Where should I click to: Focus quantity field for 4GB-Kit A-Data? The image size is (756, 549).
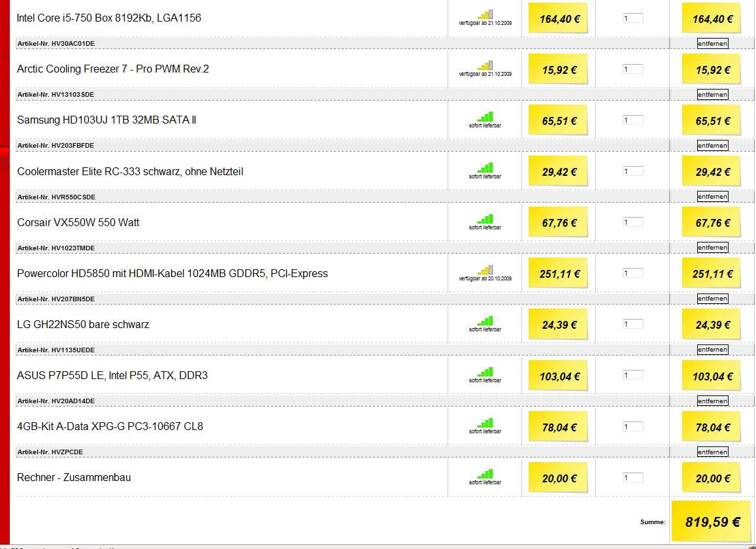click(633, 427)
